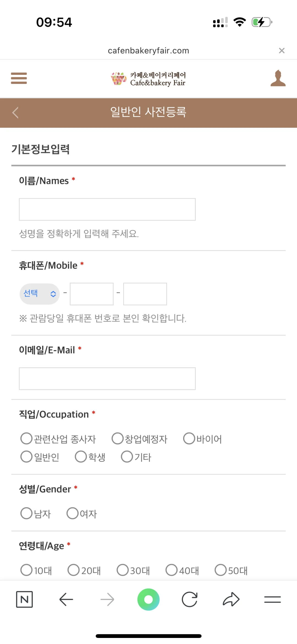The image size is (297, 644).
Task: Tap the share arrow icon
Action: [231, 599]
